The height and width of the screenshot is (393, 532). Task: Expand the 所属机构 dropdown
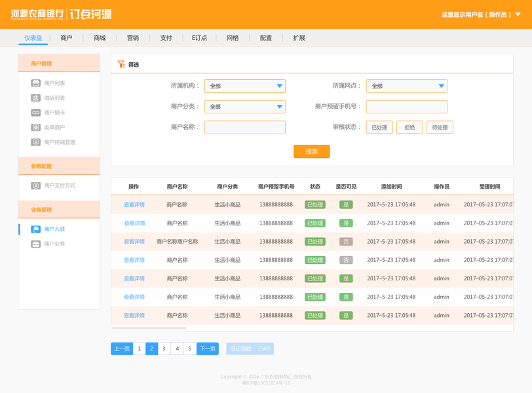(245, 86)
